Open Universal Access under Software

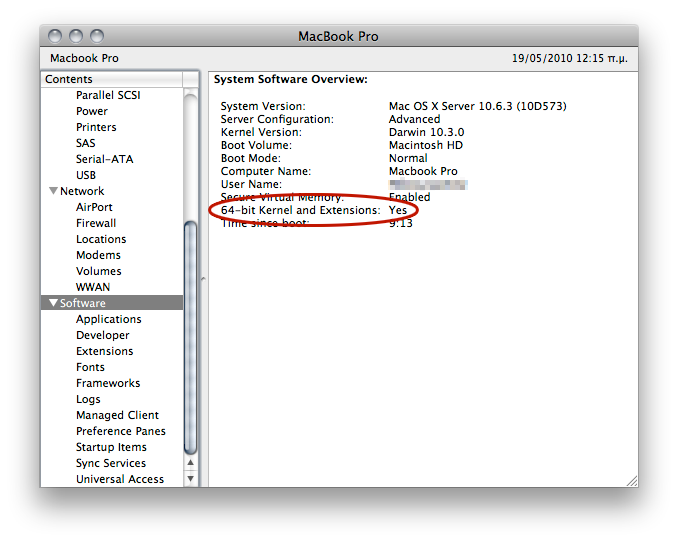(x=120, y=479)
